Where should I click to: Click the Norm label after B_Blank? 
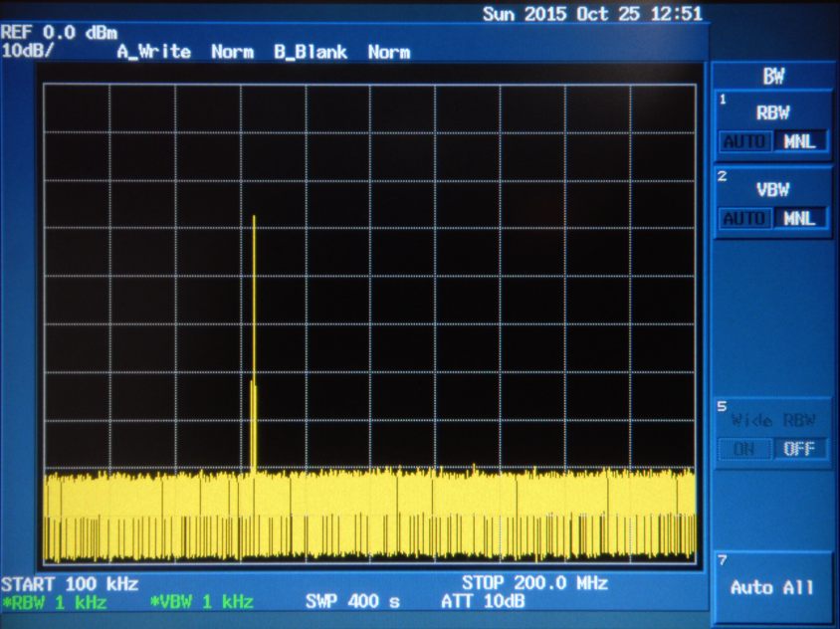[x=389, y=53]
